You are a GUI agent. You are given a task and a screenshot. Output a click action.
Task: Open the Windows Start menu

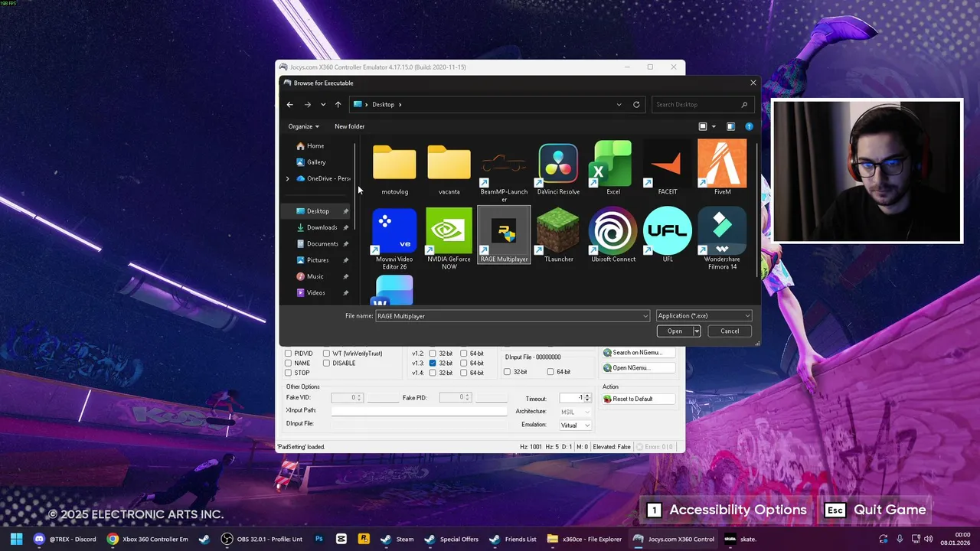[x=16, y=539]
